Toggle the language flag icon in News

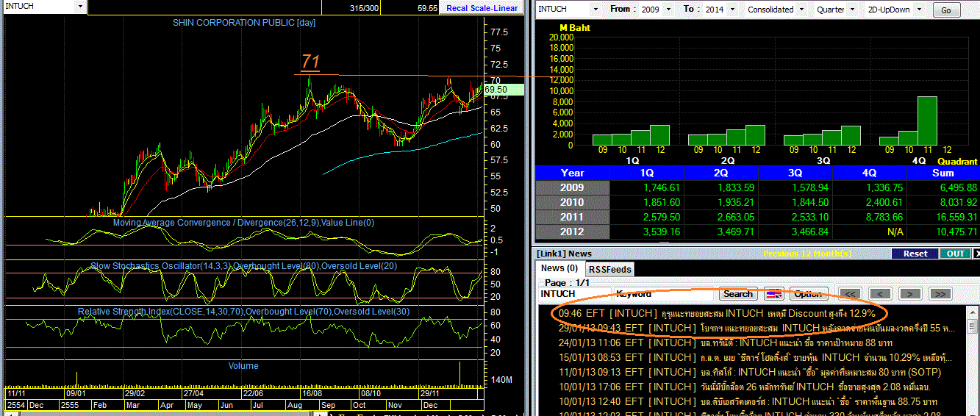(773, 294)
